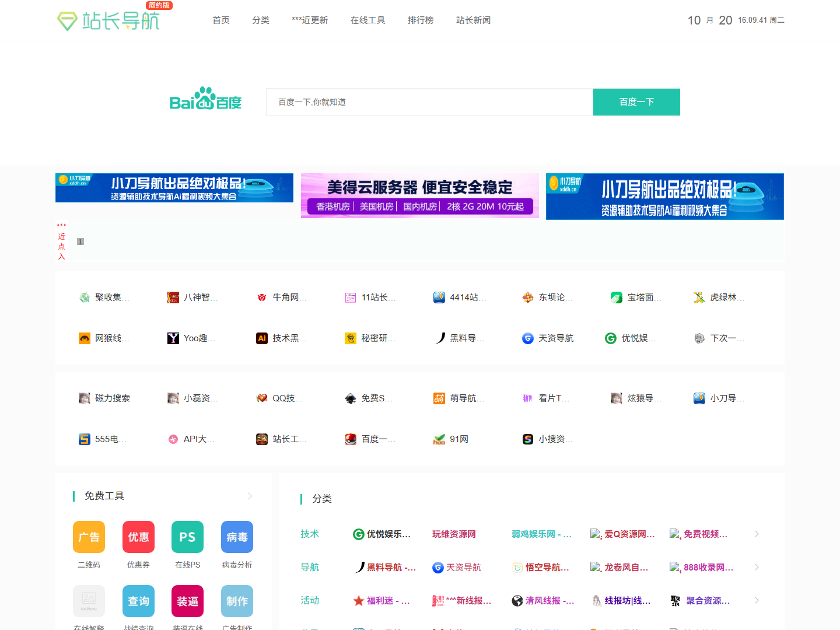Click the Baidu logo beside search box
This screenshot has width=840, height=630.
[x=205, y=99]
